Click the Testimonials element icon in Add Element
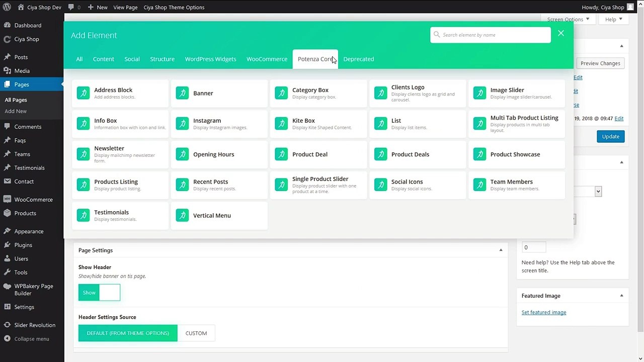Screen dimensions: 644x362 tap(83, 215)
